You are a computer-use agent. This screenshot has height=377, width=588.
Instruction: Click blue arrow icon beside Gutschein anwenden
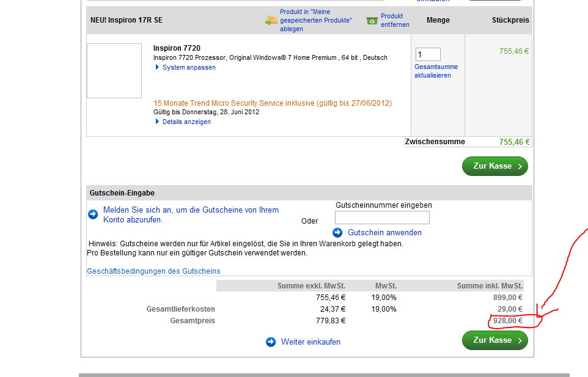point(337,233)
